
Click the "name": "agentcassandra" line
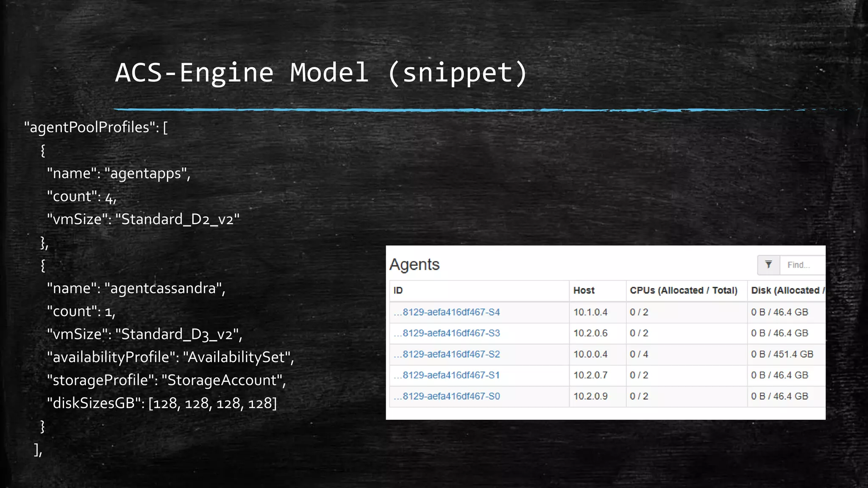click(x=136, y=288)
